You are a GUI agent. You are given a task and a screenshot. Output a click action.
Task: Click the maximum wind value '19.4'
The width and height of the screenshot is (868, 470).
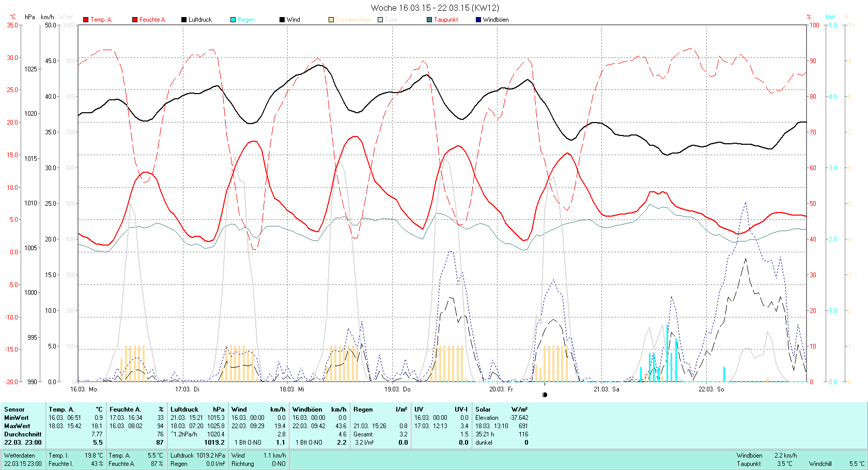(x=280, y=426)
